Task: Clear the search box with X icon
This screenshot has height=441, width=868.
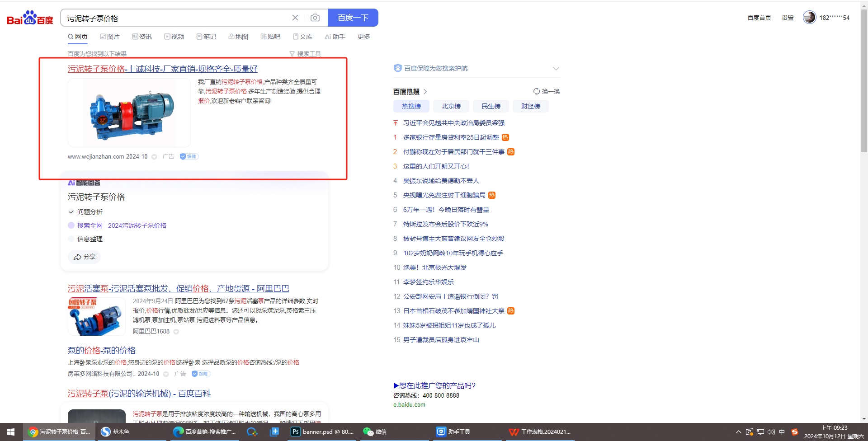Action: (295, 18)
